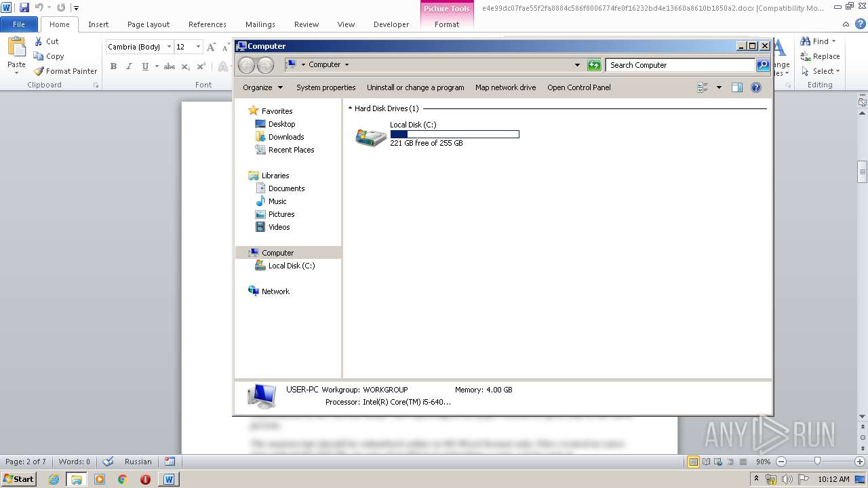This screenshot has width=868, height=488.
Task: Open the font size dropdown showing 12
Action: click(198, 47)
